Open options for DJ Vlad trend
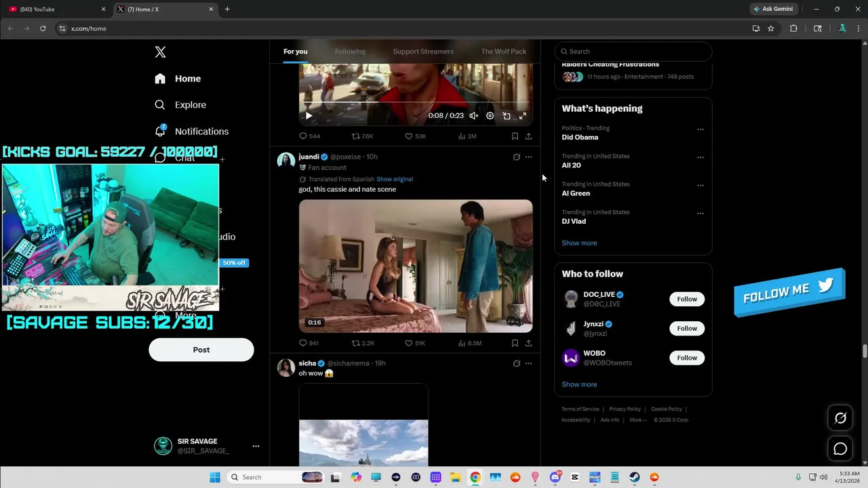 pos(701,213)
